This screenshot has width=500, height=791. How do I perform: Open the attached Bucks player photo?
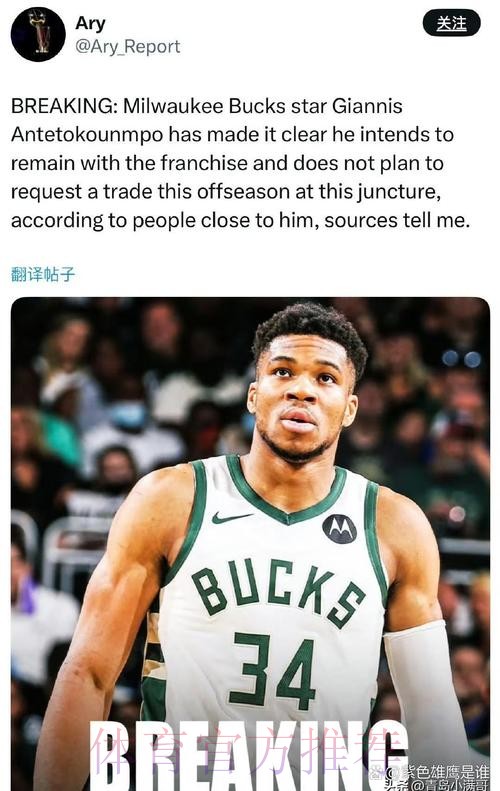pos(250,544)
